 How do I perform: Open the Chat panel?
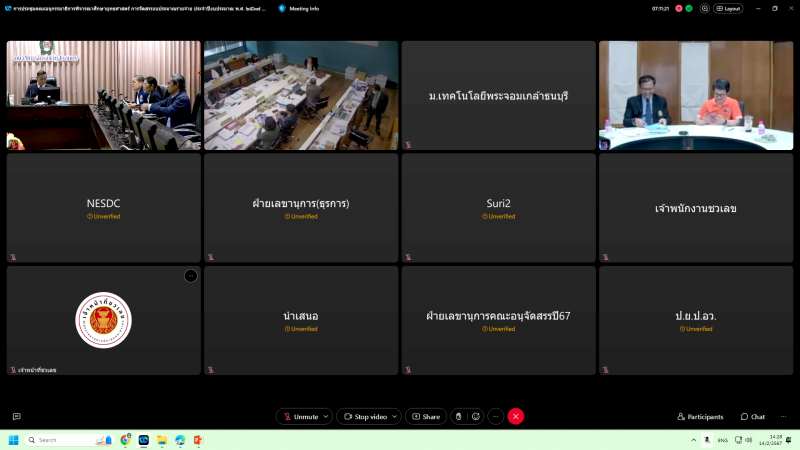coord(753,416)
